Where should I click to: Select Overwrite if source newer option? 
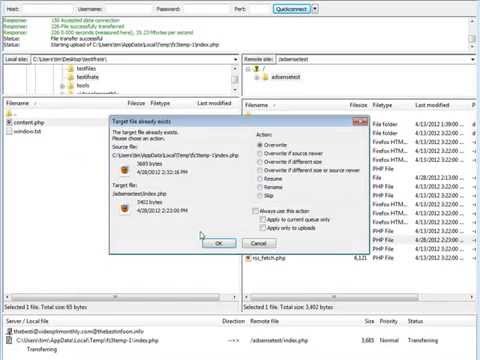click(260, 154)
